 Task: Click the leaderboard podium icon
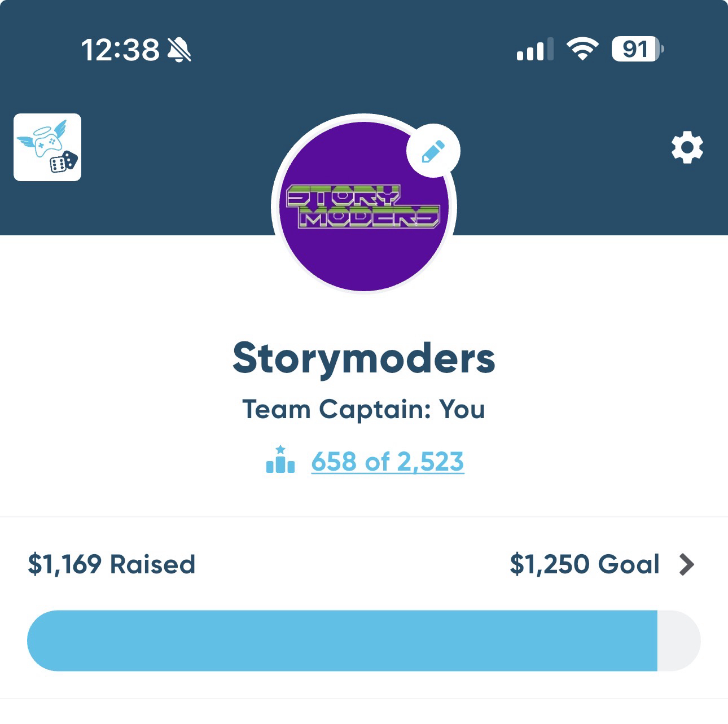click(x=280, y=460)
